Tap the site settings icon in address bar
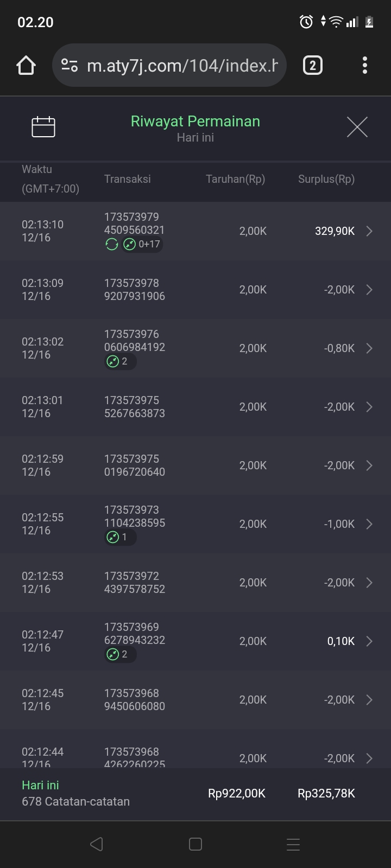This screenshot has width=391, height=868. pyautogui.click(x=70, y=66)
